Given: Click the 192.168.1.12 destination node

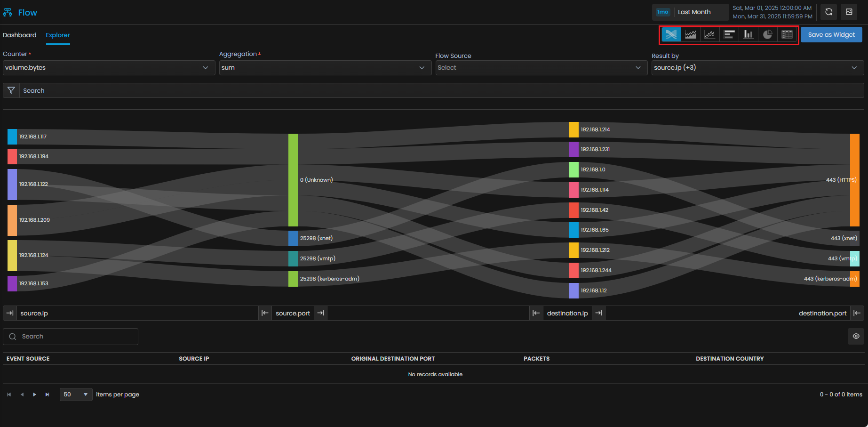Looking at the screenshot, I should (574, 290).
